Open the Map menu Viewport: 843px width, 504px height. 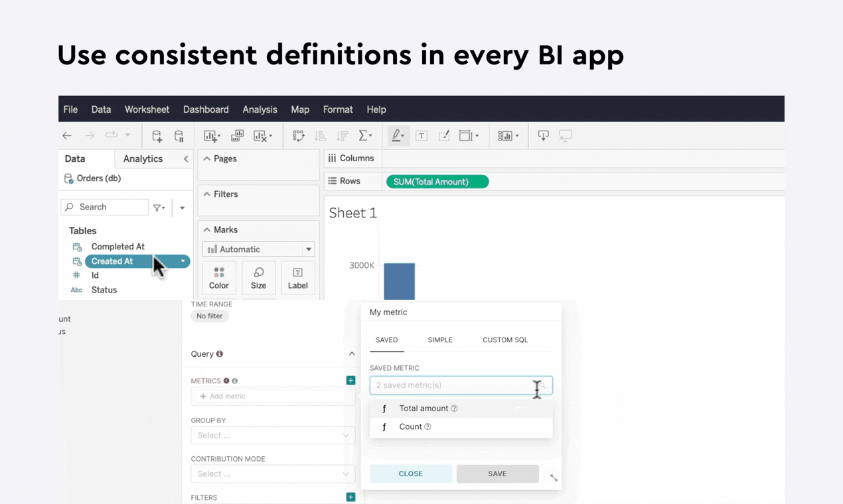[x=300, y=109]
